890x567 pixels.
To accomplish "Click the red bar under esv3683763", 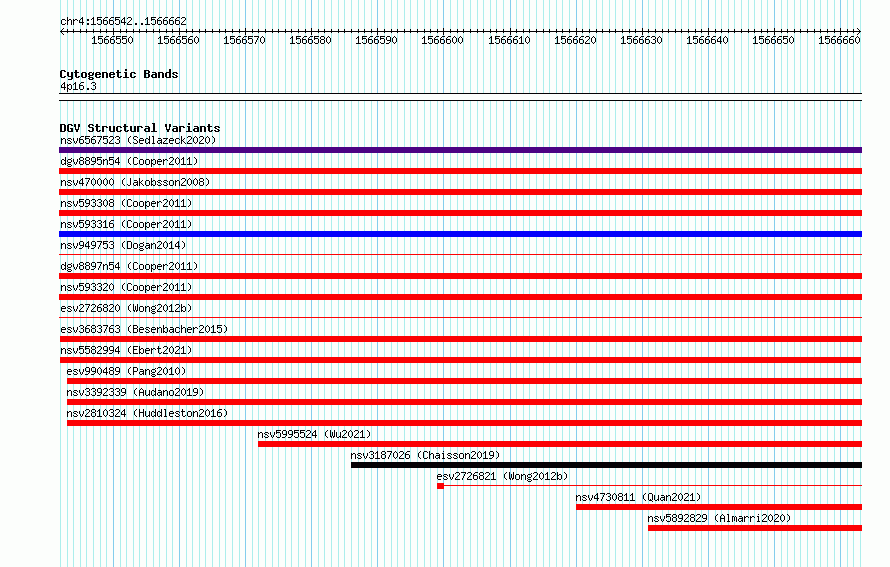I will point(460,339).
